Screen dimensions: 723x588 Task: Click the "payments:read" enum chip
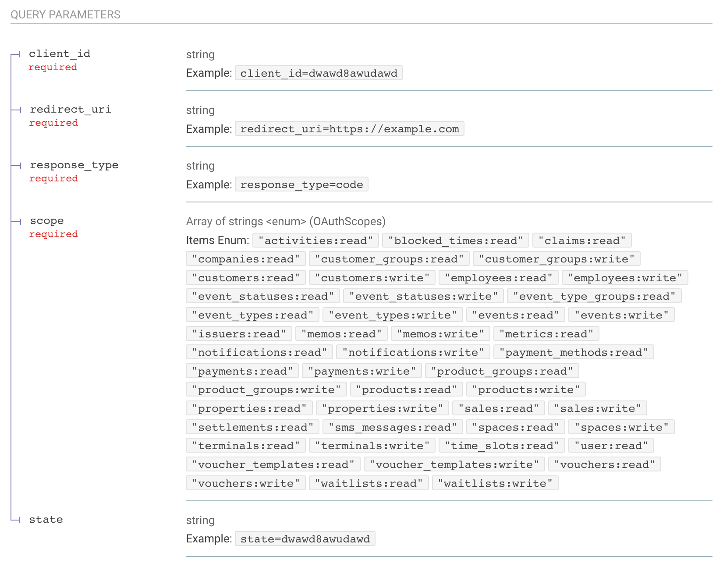tap(241, 371)
